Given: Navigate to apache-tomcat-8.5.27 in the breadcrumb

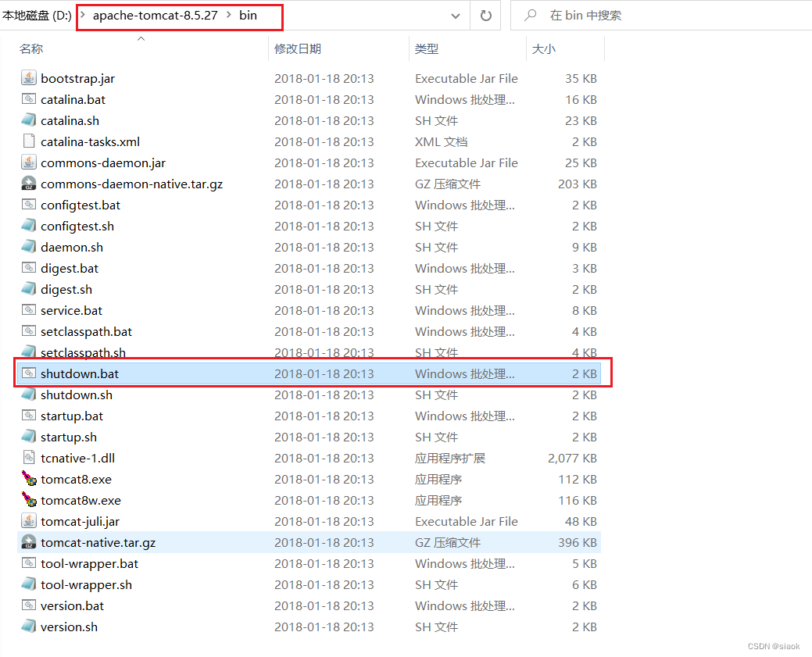Looking at the screenshot, I should (156, 15).
